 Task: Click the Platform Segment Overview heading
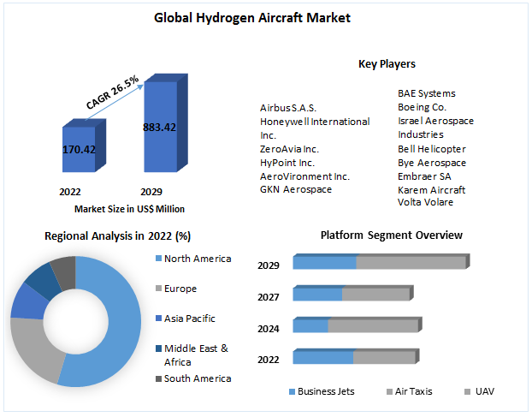[391, 235]
